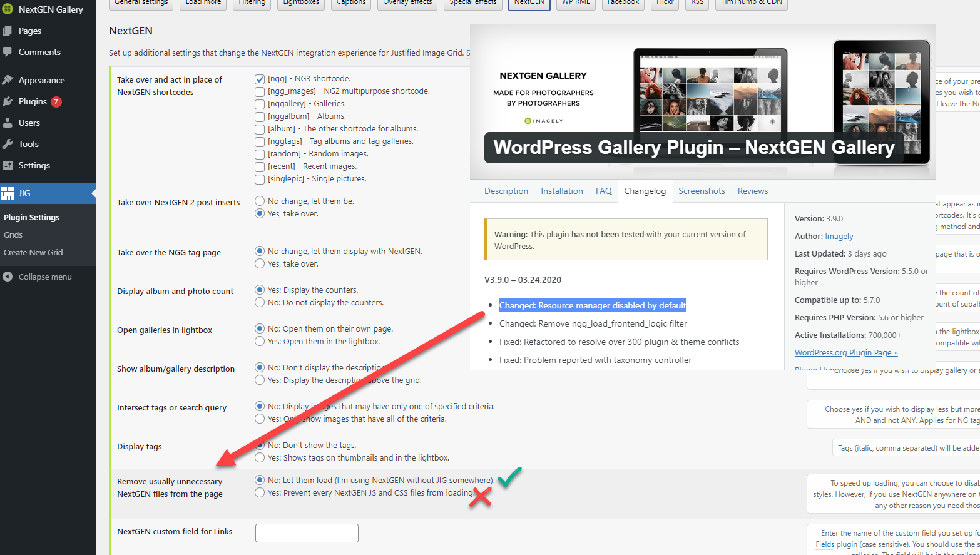Open the Pages admin menu

30,31
